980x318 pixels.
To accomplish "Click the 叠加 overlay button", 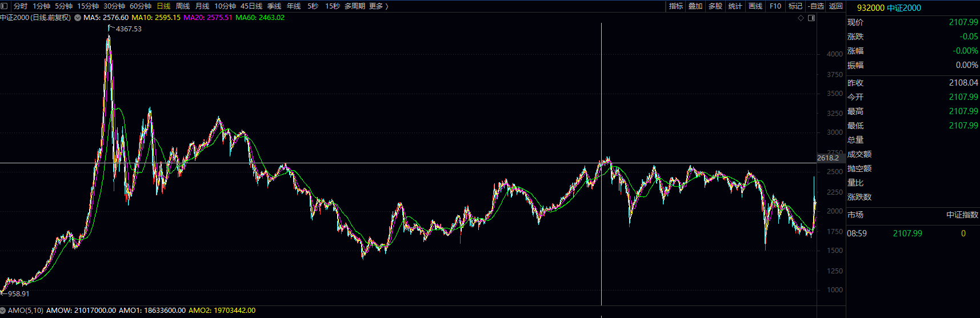I will click(x=695, y=6).
